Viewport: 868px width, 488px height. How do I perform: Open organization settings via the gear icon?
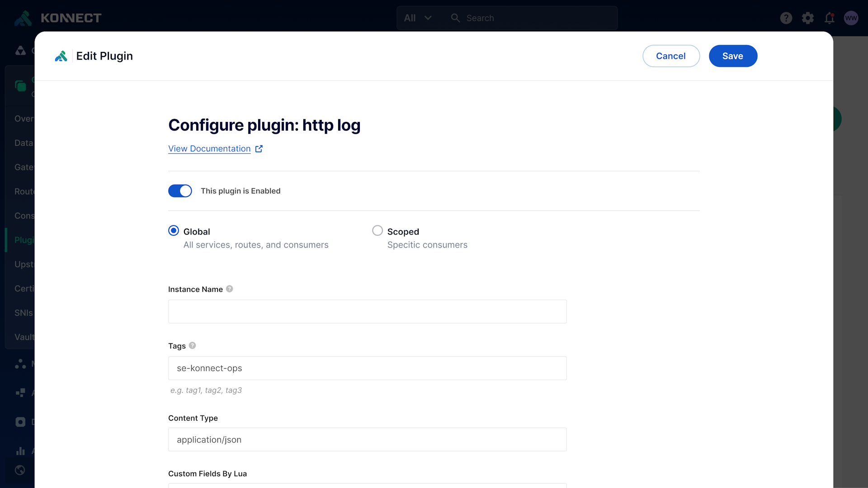[808, 18]
